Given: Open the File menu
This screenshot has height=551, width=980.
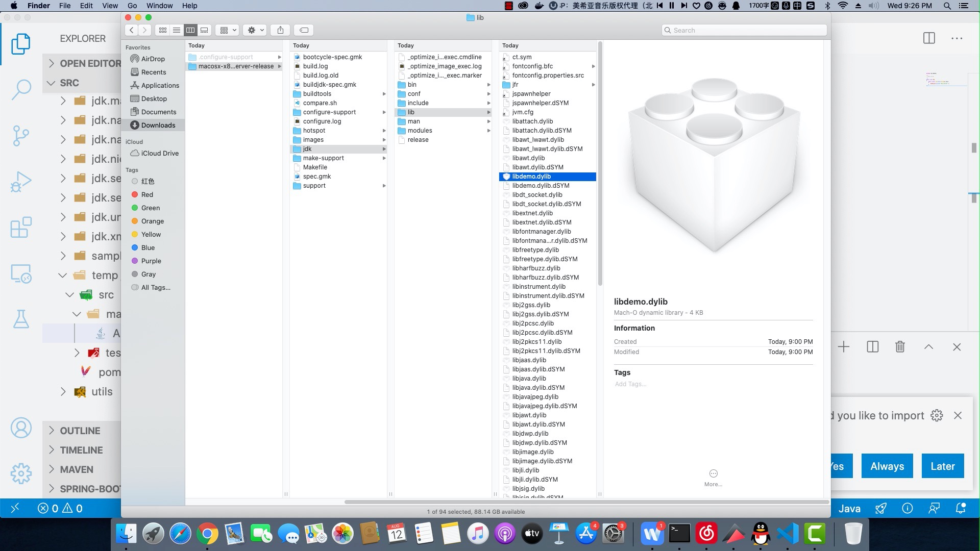Looking at the screenshot, I should (65, 6).
